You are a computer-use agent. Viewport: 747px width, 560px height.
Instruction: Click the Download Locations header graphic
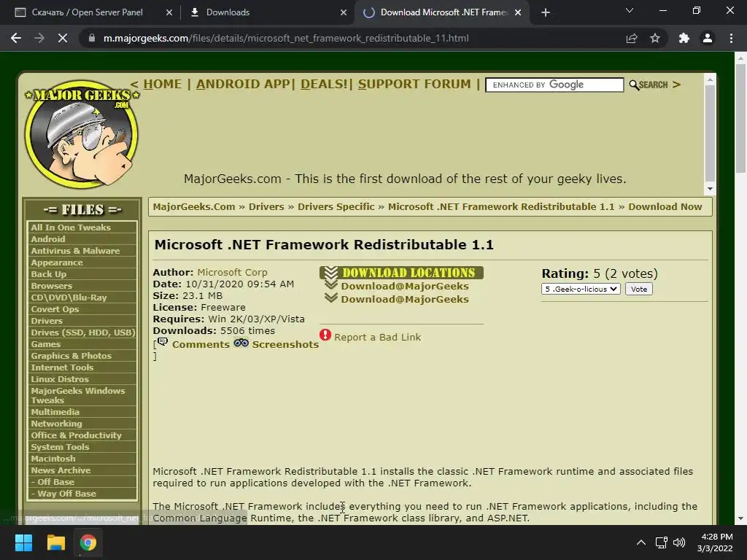pyautogui.click(x=402, y=273)
